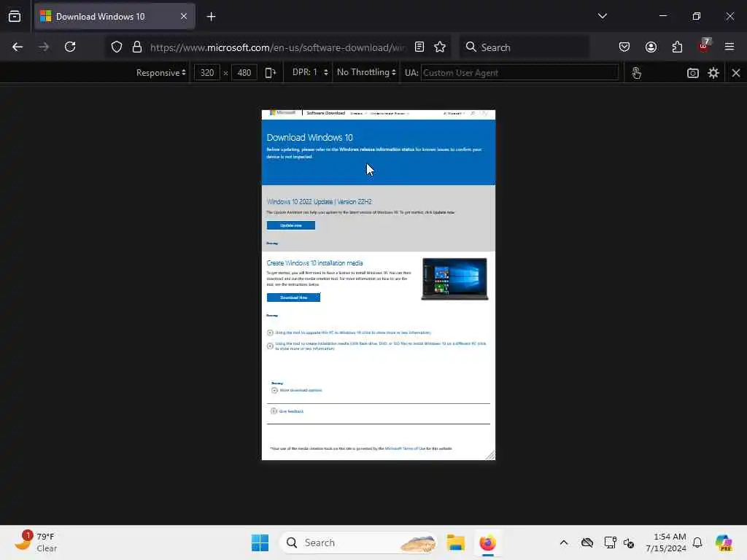This screenshot has height=560, width=747.
Task: Click the muted volume icon in tray
Action: [x=629, y=542]
